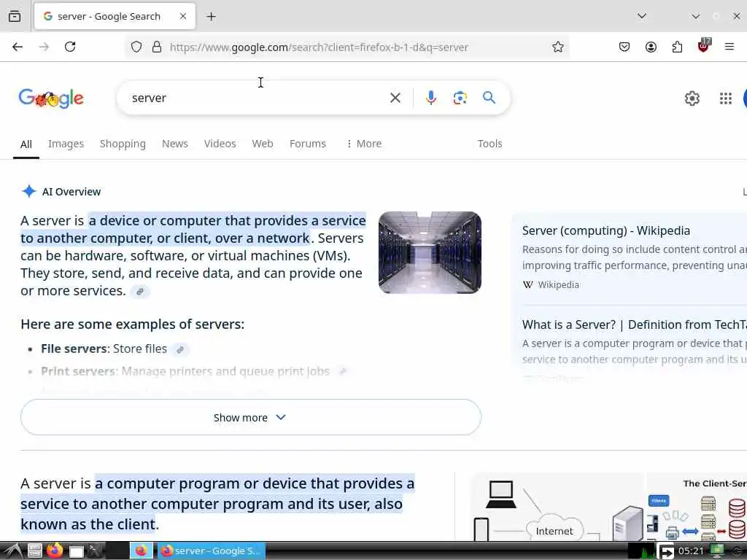Go forward one page
Viewport: 747px width, 560px height.
[44, 47]
